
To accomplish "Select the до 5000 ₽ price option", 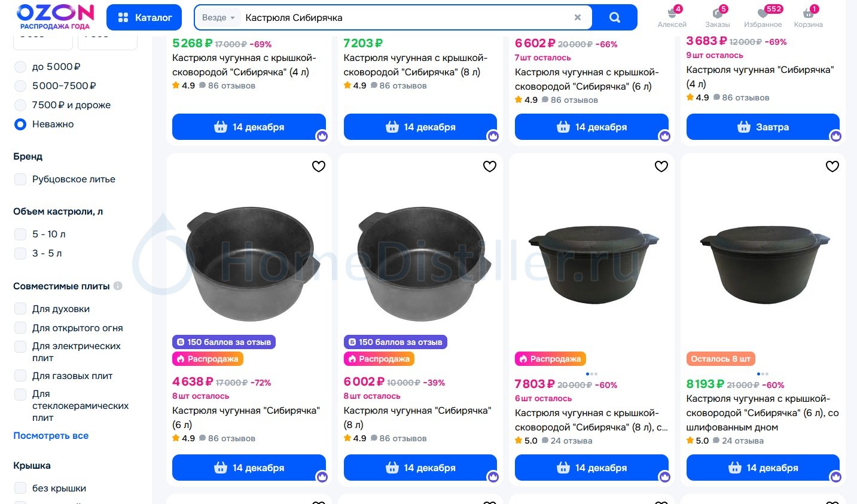I will pyautogui.click(x=20, y=66).
